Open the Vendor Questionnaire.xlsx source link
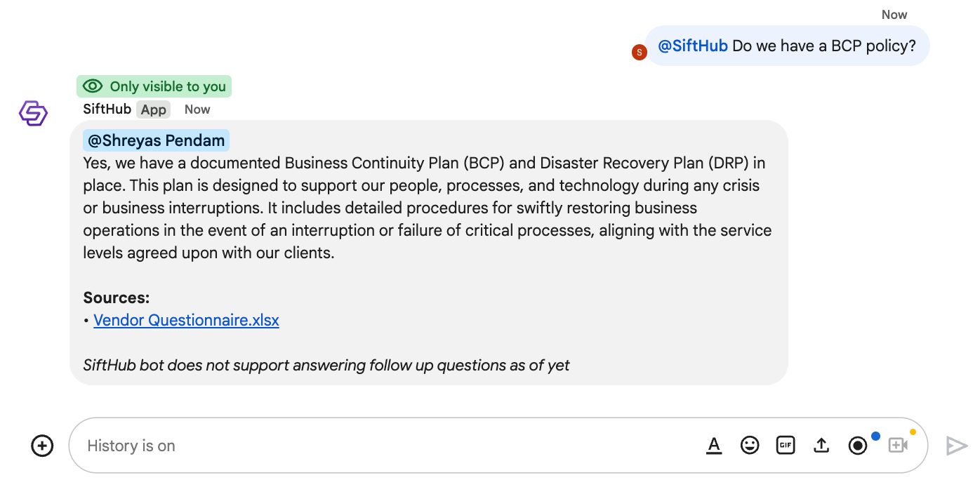This screenshot has height=487, width=980. [x=186, y=321]
